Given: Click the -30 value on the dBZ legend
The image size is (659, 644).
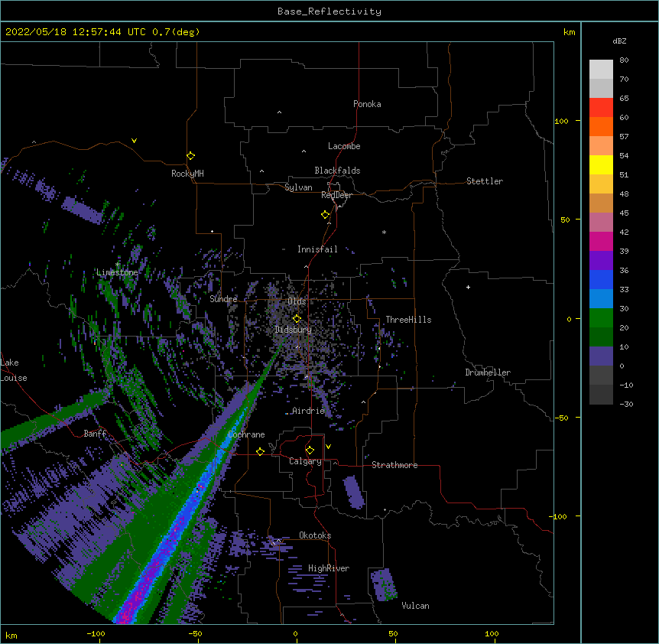Looking at the screenshot, I should coord(626,405).
